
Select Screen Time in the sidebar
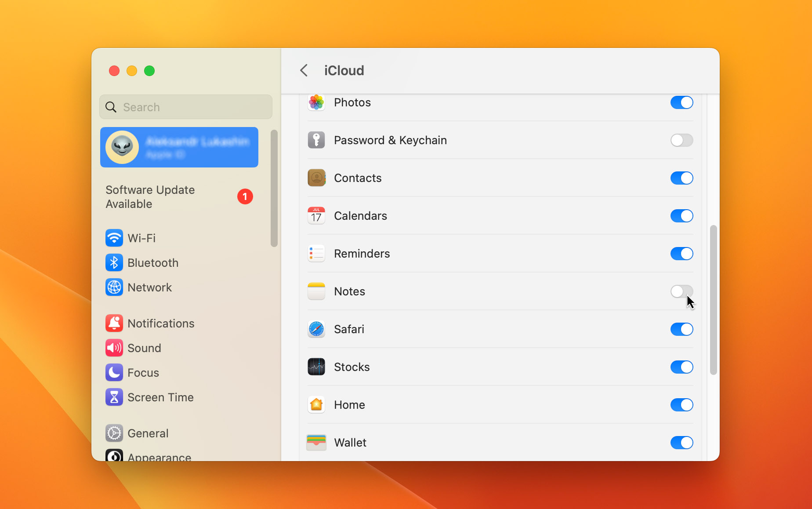pos(179,397)
